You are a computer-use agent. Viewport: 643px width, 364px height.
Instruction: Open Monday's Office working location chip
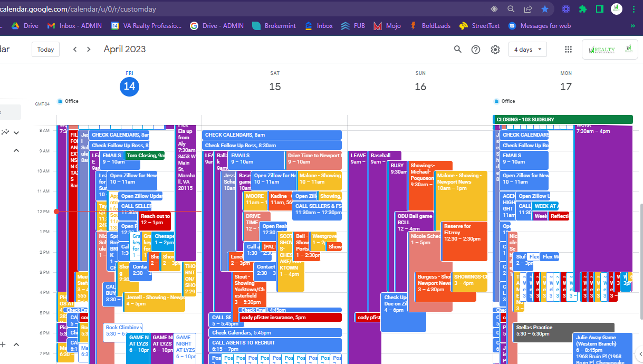[504, 101]
